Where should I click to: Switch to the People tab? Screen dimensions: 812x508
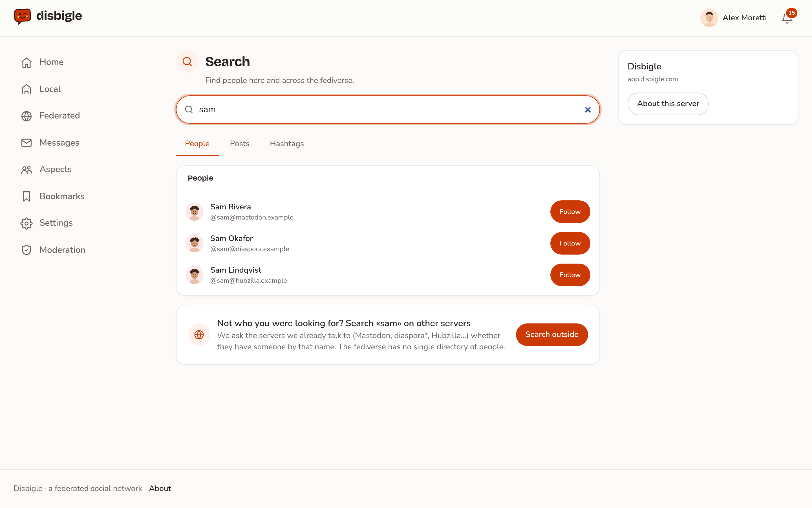click(x=197, y=144)
